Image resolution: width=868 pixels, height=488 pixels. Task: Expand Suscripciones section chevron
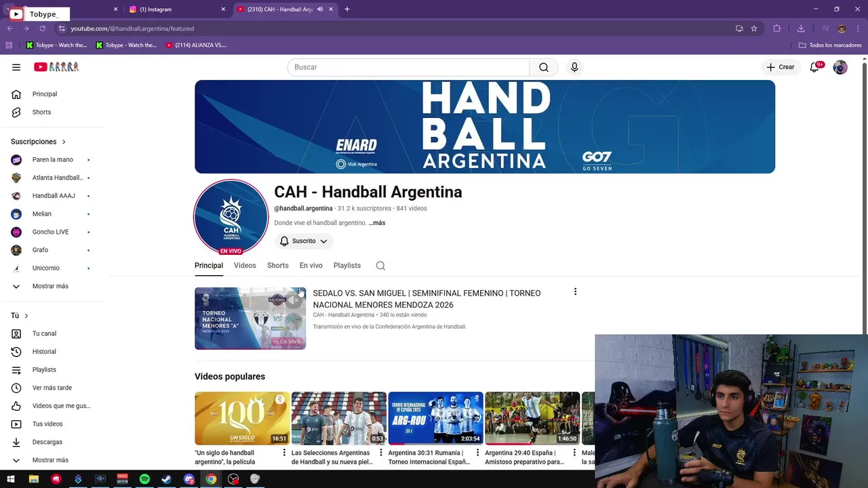point(64,142)
